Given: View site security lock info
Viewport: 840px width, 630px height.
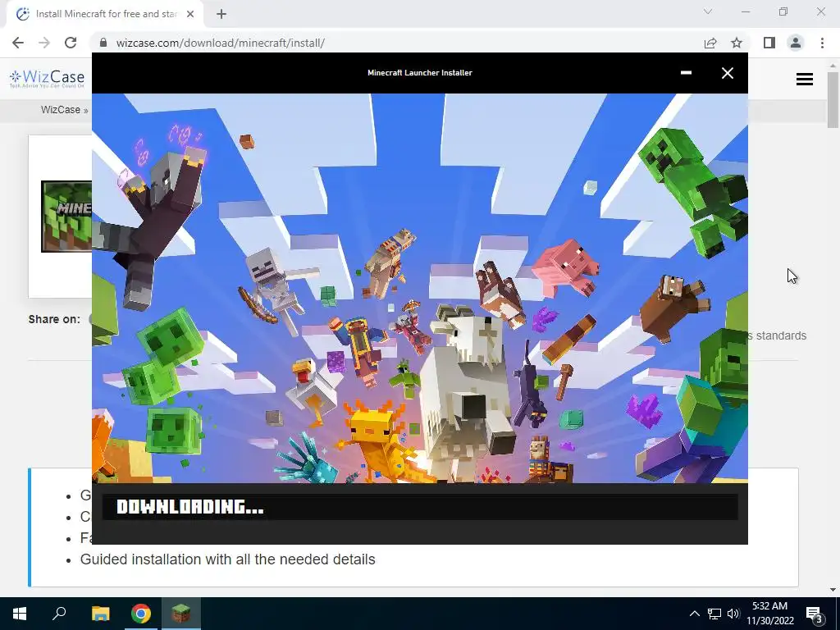Looking at the screenshot, I should point(103,43).
